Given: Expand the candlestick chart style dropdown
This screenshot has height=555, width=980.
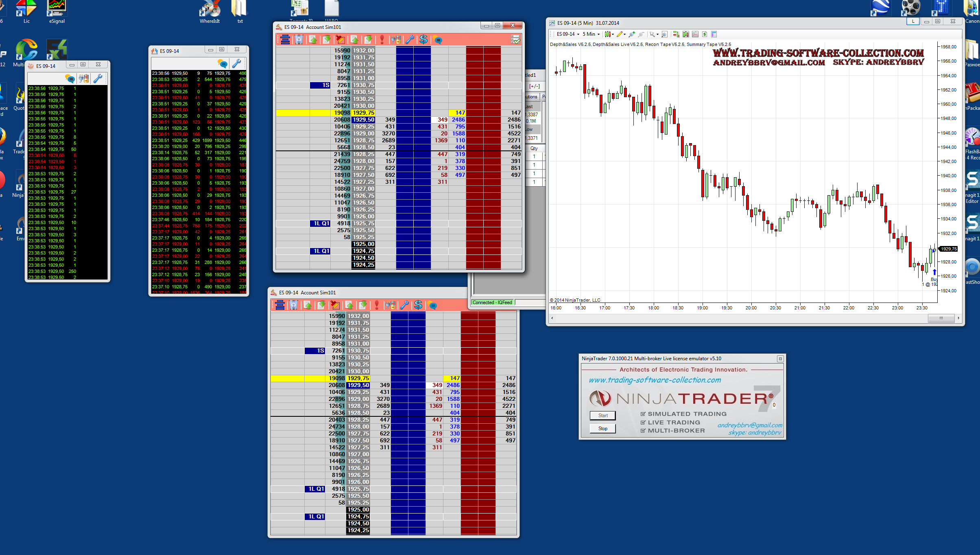Looking at the screenshot, I should [x=613, y=35].
